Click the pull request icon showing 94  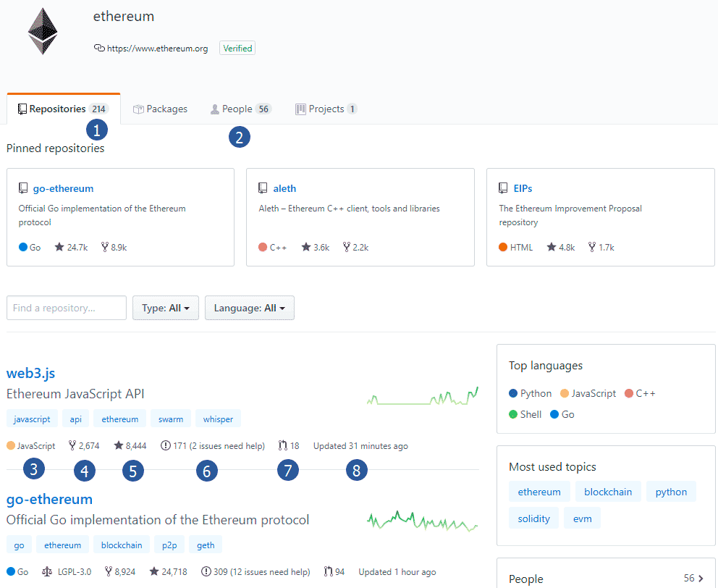(329, 571)
